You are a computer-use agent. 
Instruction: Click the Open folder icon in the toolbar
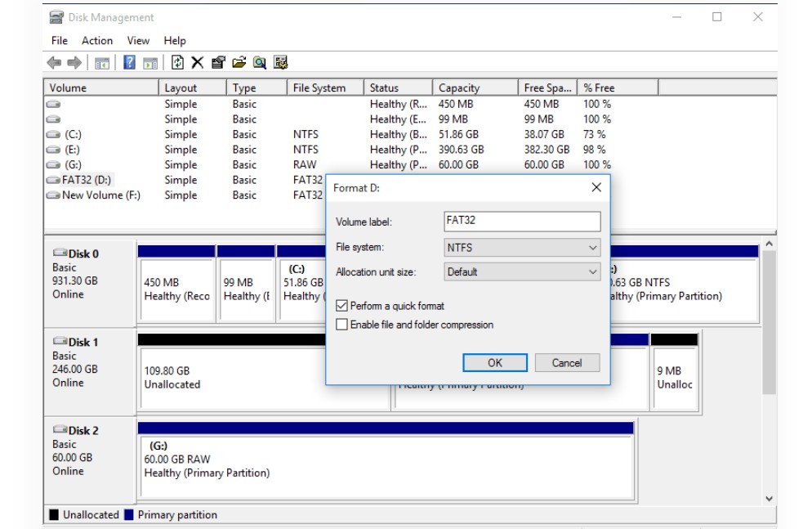pos(239,63)
